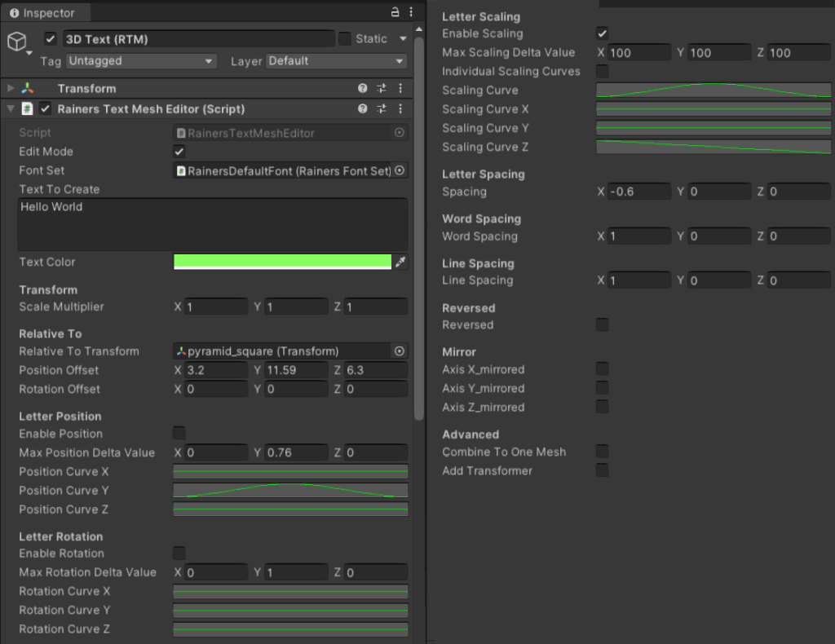Check the Reversed checkbox
This screenshot has width=835, height=644.
click(603, 324)
